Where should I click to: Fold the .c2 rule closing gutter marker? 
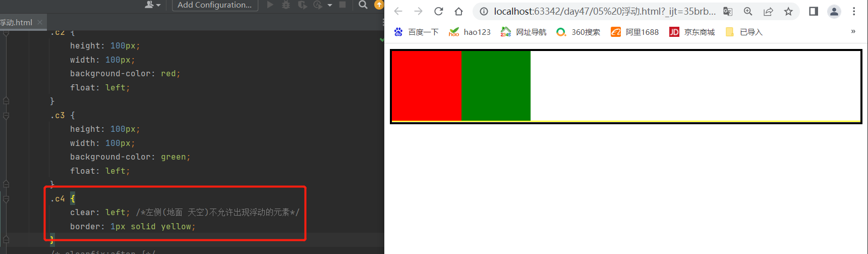(6, 100)
